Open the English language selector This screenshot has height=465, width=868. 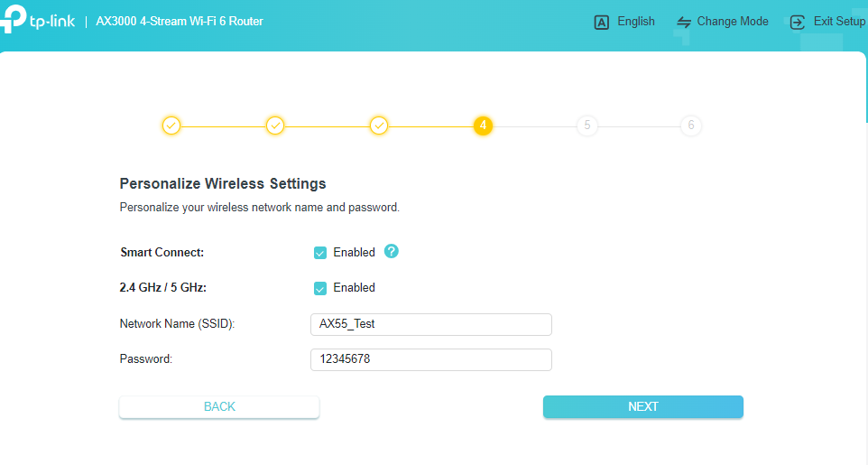pos(636,22)
